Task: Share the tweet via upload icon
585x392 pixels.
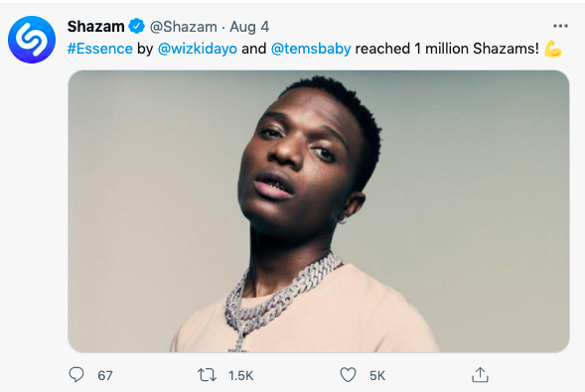Action: pos(480,375)
